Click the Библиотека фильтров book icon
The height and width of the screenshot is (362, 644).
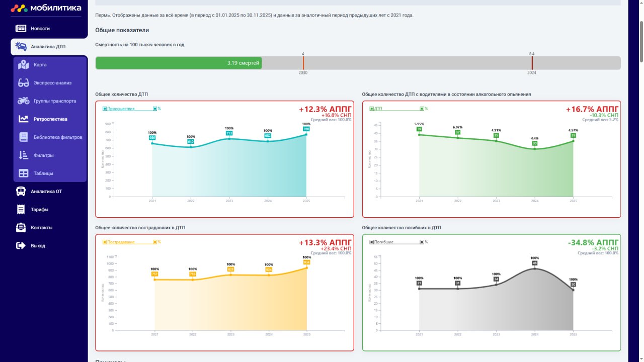tap(24, 137)
